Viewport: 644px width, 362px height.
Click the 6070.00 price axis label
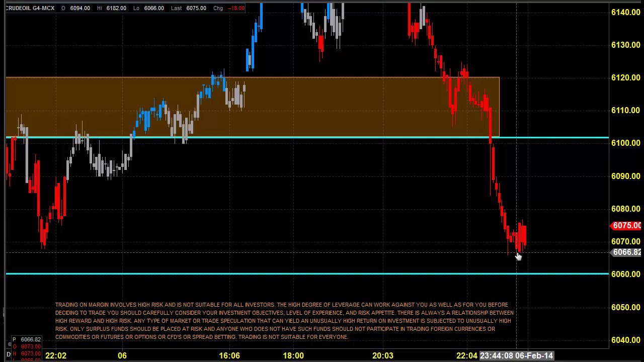pyautogui.click(x=625, y=241)
